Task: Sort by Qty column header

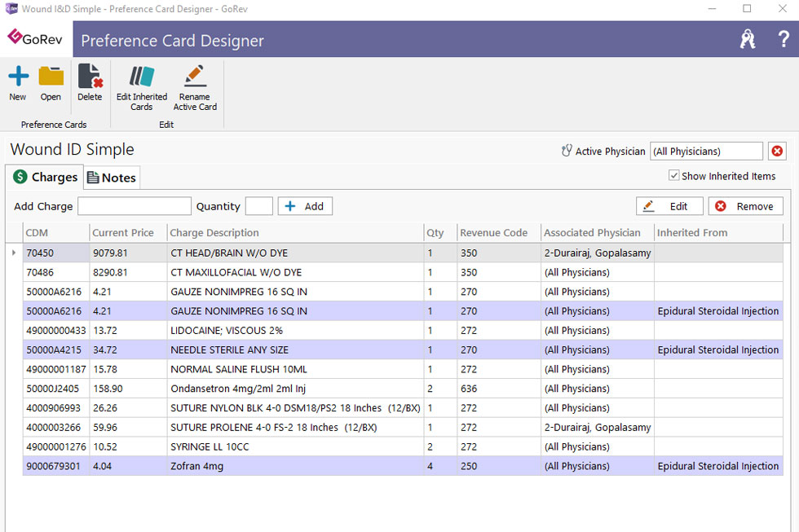Action: coord(440,233)
